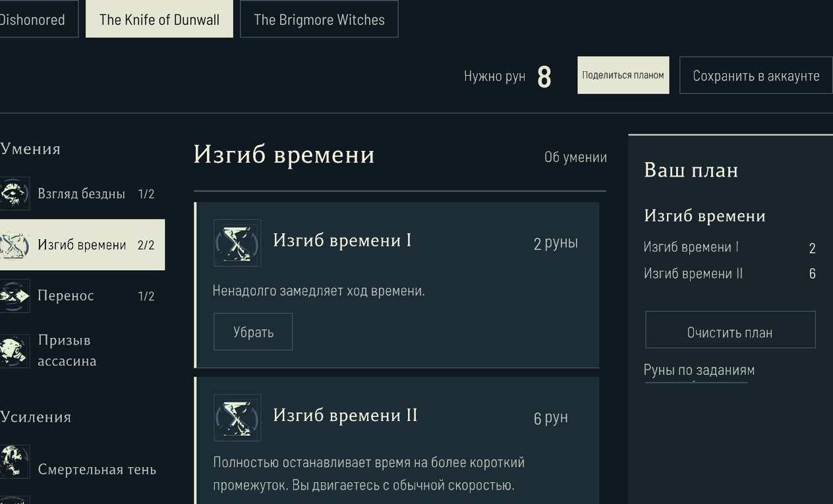Click Убрать to remove Изгиб времени I

point(253,332)
